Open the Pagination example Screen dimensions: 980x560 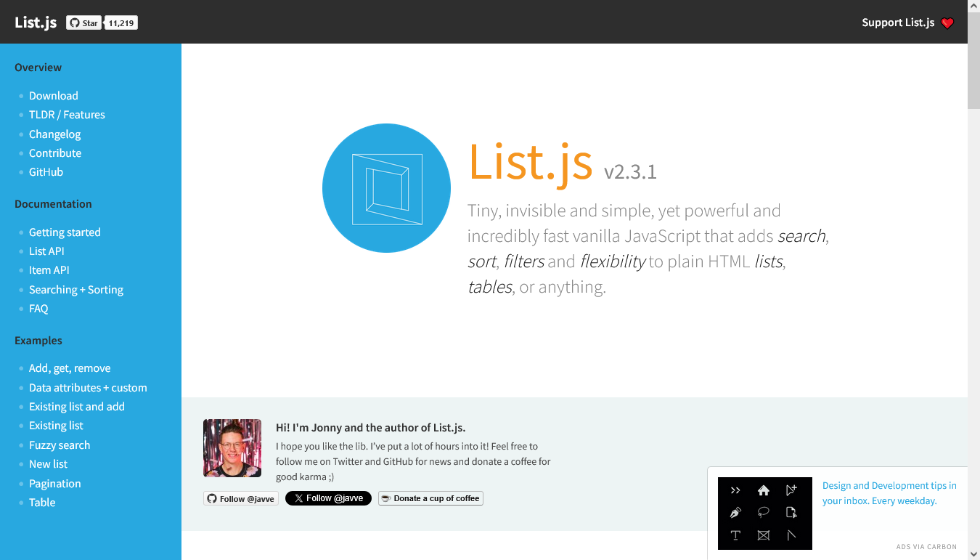54,483
